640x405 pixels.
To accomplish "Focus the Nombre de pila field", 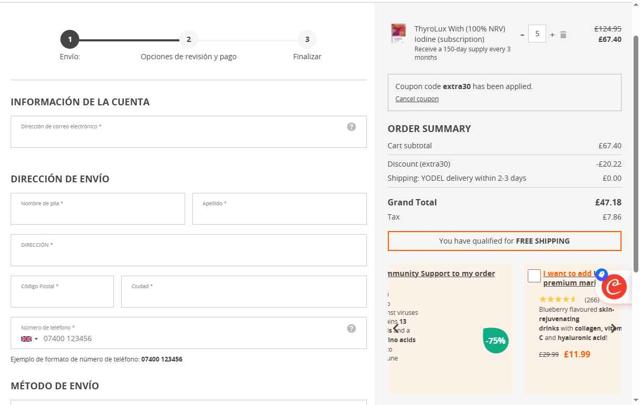I will 98,209.
